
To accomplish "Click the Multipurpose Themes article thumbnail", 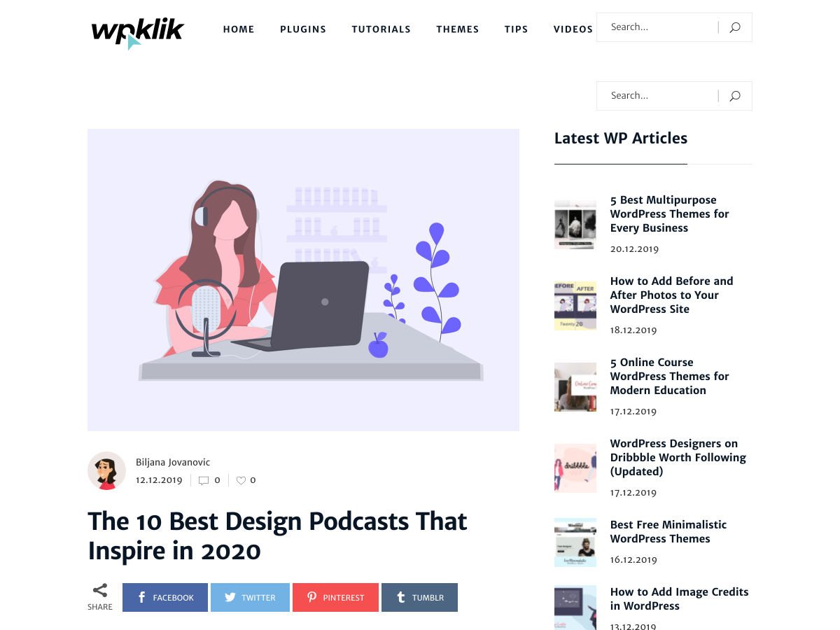I will [x=575, y=225].
